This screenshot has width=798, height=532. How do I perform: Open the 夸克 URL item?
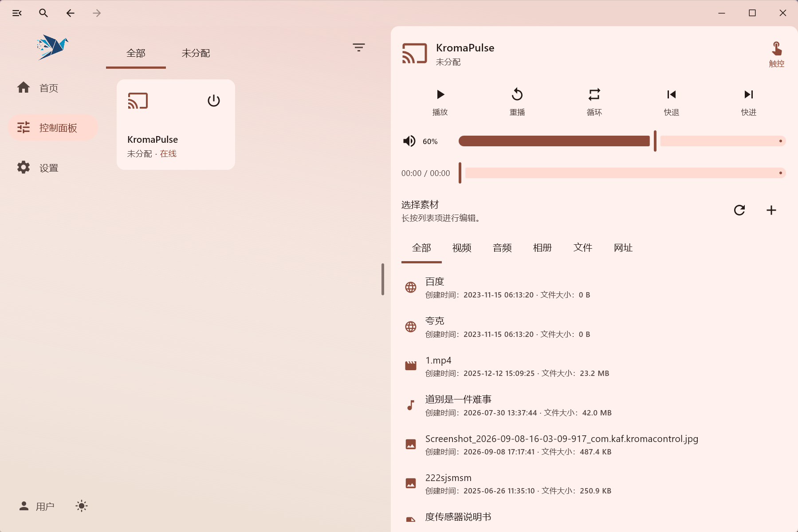pyautogui.click(x=594, y=327)
